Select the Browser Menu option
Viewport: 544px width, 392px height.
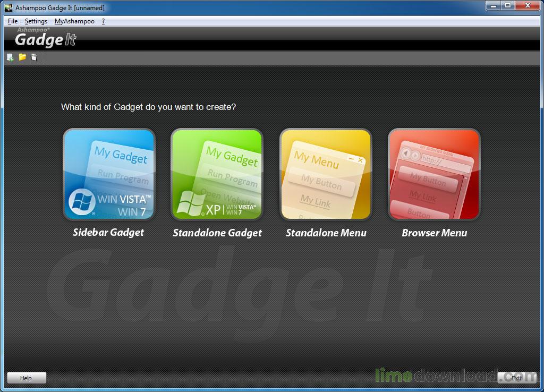click(433, 174)
